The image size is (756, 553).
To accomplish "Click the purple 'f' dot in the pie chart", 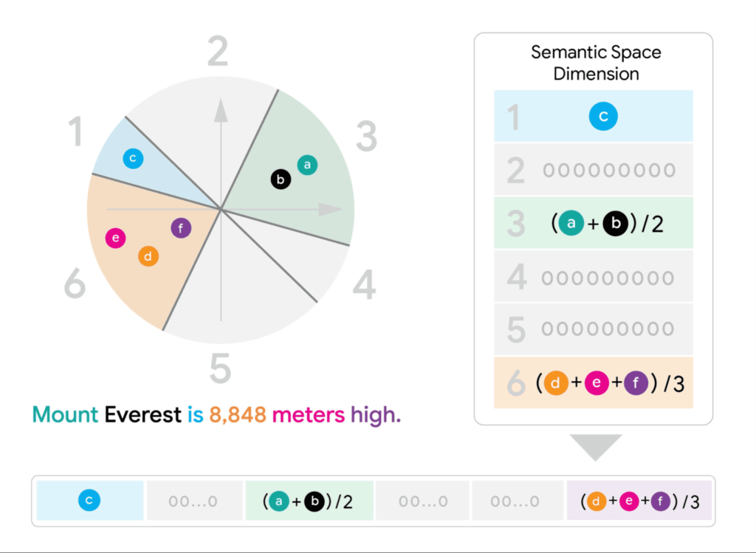I will (x=181, y=228).
